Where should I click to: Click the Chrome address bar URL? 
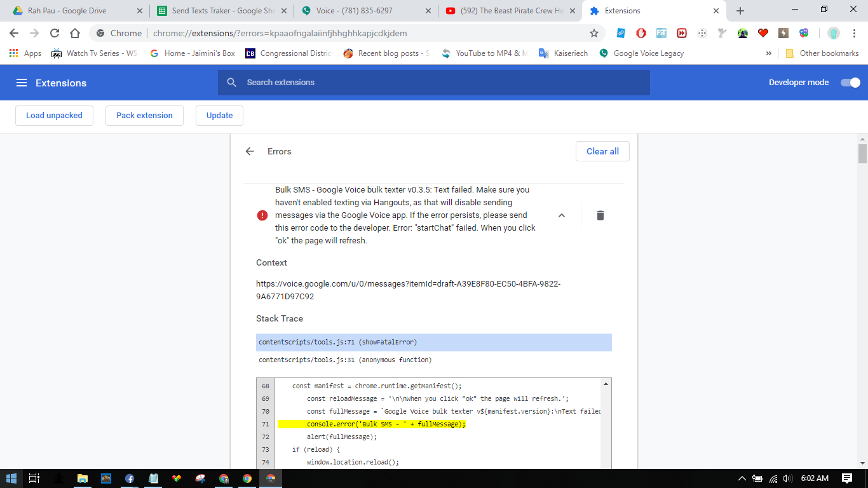tap(280, 33)
